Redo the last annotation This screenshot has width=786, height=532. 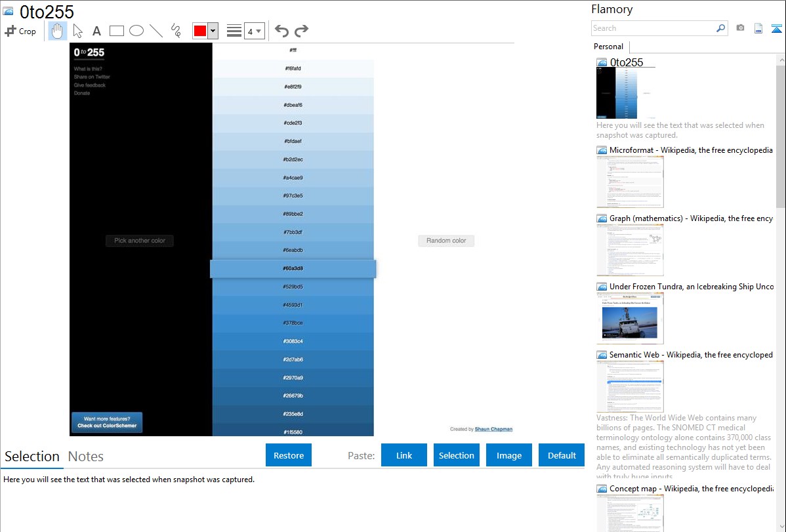click(301, 31)
